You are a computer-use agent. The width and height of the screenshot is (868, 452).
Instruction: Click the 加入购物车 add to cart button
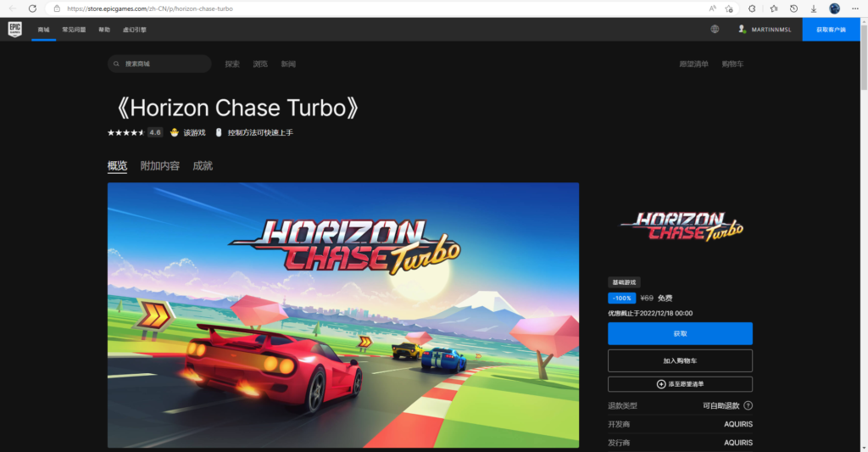[x=680, y=360]
